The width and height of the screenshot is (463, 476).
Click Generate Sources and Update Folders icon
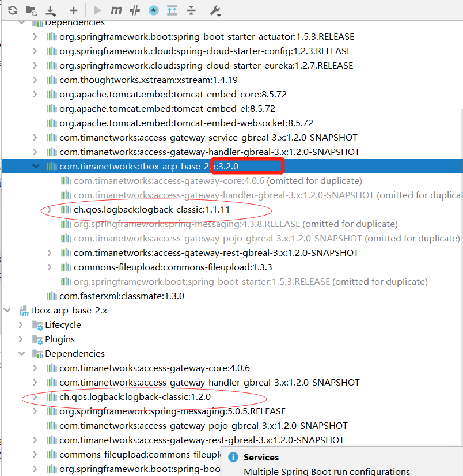click(31, 10)
